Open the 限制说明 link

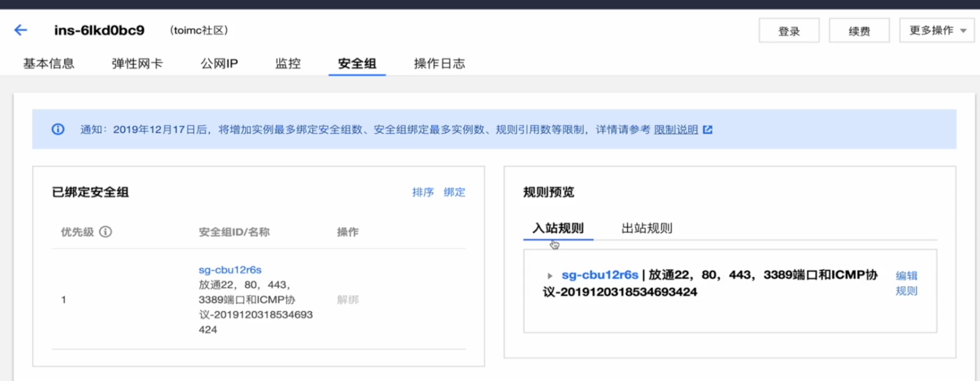(x=676, y=129)
